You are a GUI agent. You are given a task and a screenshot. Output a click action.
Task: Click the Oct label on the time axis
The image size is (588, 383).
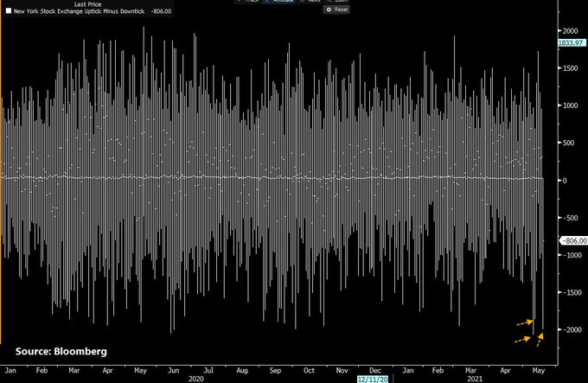309,371
